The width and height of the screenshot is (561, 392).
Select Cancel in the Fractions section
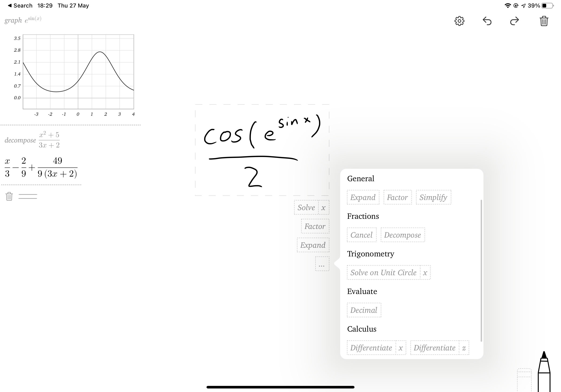(x=362, y=235)
